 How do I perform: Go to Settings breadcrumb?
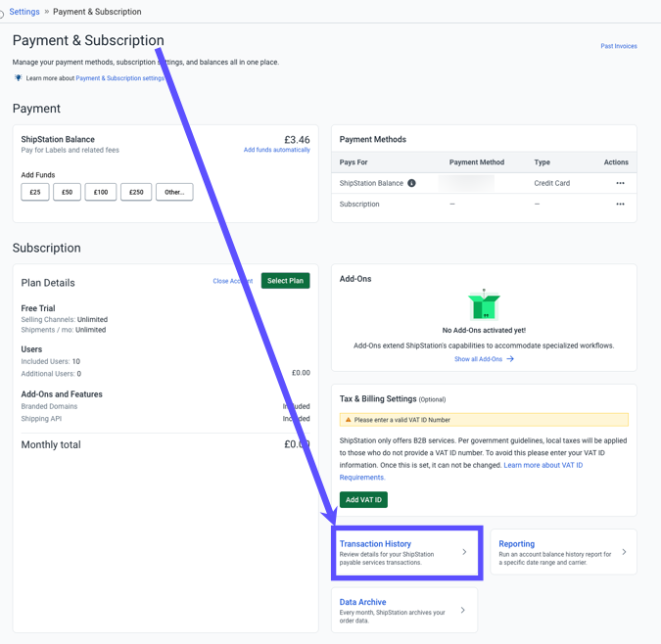24,12
